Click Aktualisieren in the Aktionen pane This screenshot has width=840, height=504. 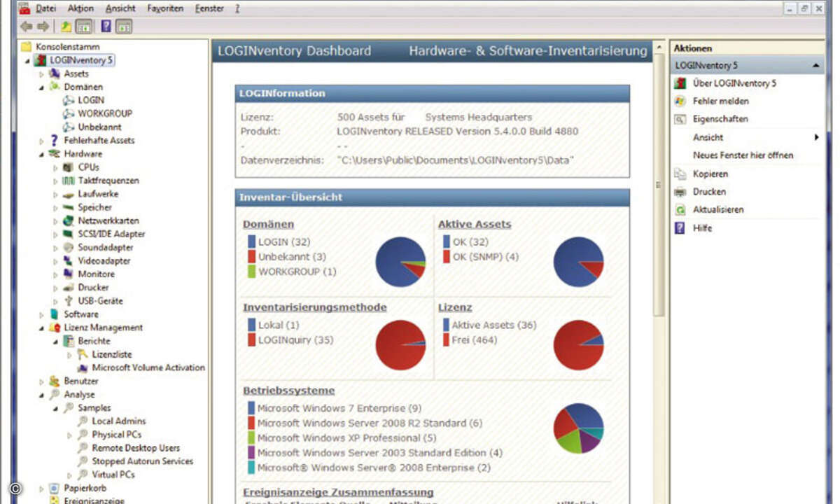(x=718, y=209)
